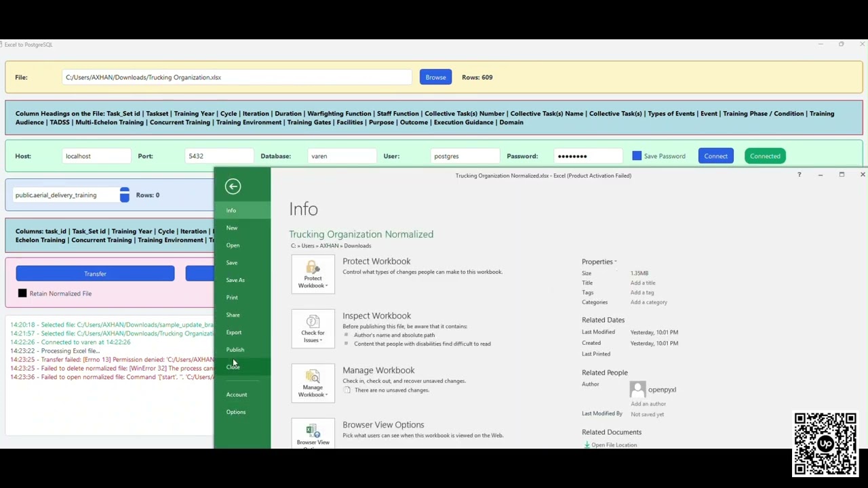Viewport: 868px width, 488px height.
Task: Click 'There are no unsaved changes.' text
Action: coord(392,390)
